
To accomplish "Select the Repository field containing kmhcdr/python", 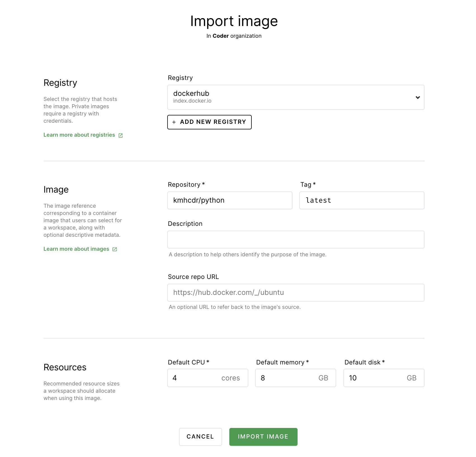I will [230, 200].
